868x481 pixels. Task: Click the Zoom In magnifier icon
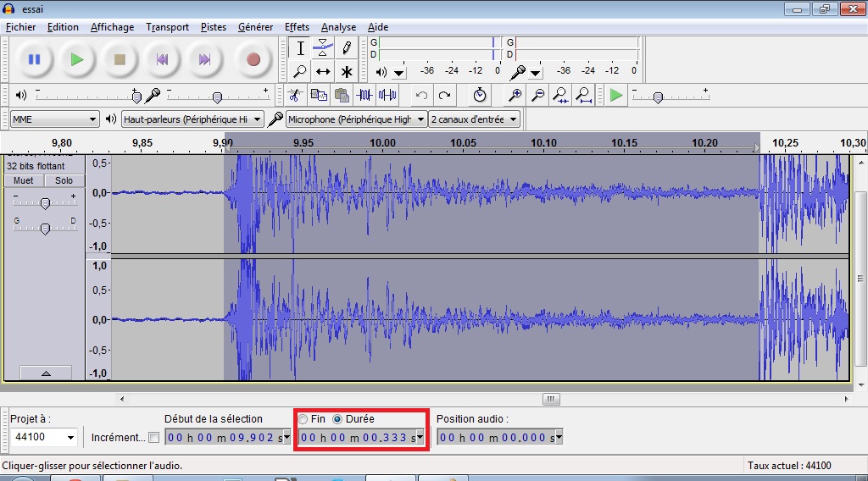(x=515, y=95)
